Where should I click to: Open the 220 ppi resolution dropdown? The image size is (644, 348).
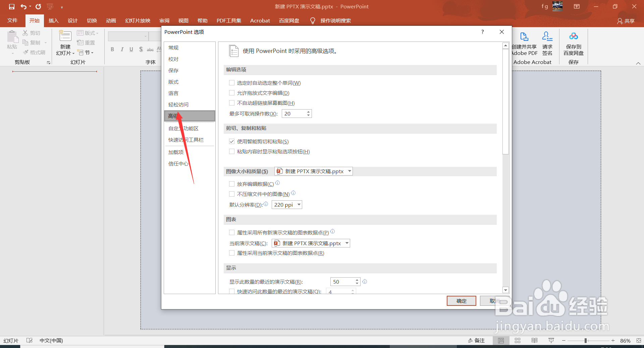(x=287, y=205)
